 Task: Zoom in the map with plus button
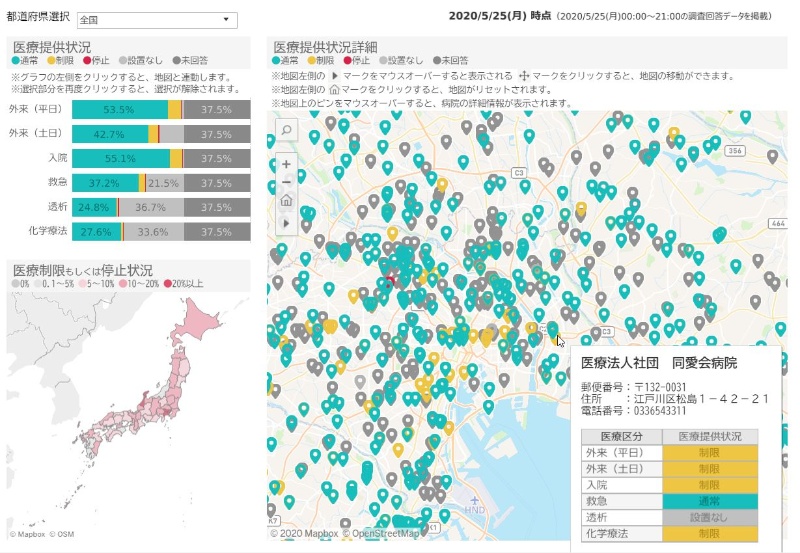coord(286,163)
